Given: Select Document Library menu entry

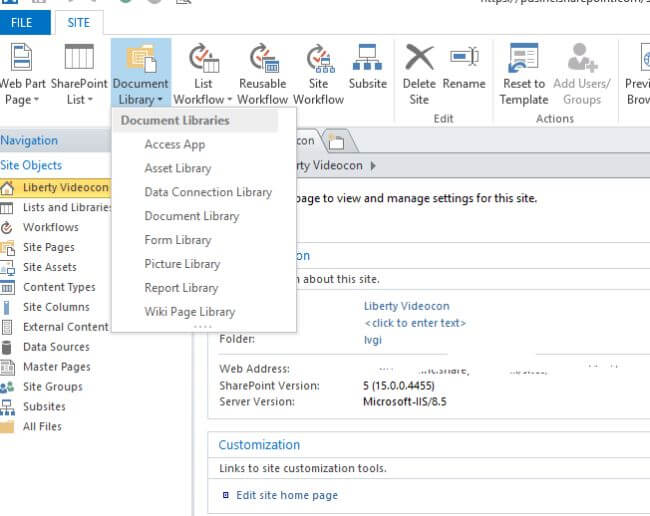Looking at the screenshot, I should 192,216.
